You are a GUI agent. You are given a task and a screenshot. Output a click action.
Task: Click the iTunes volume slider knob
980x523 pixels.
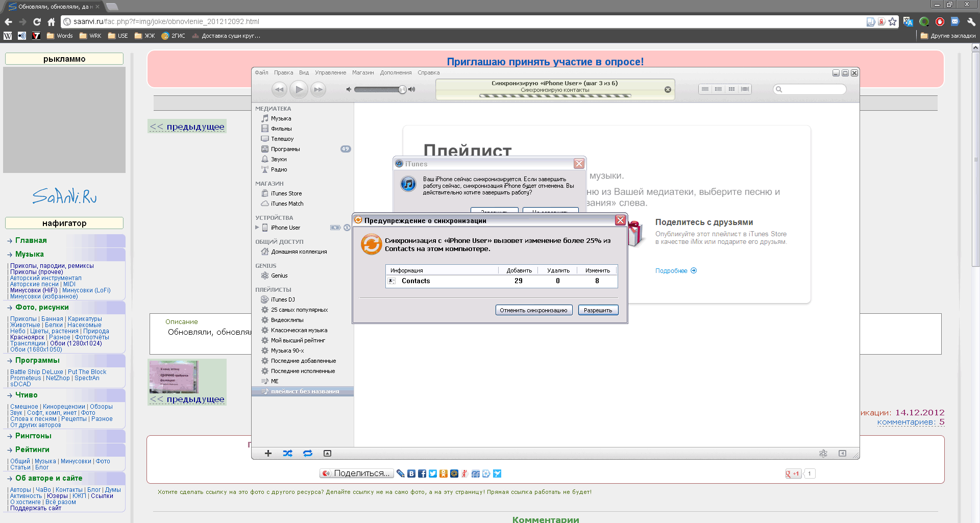[x=402, y=89]
